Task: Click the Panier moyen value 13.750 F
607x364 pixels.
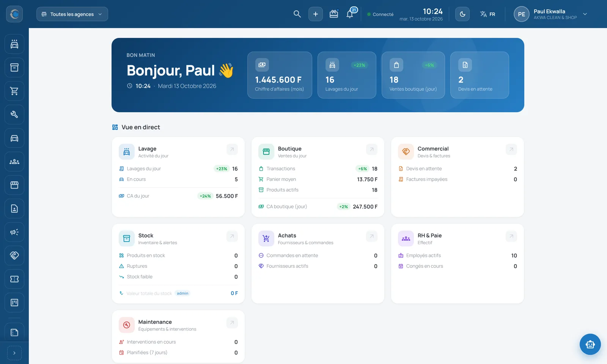Action: pos(367,179)
